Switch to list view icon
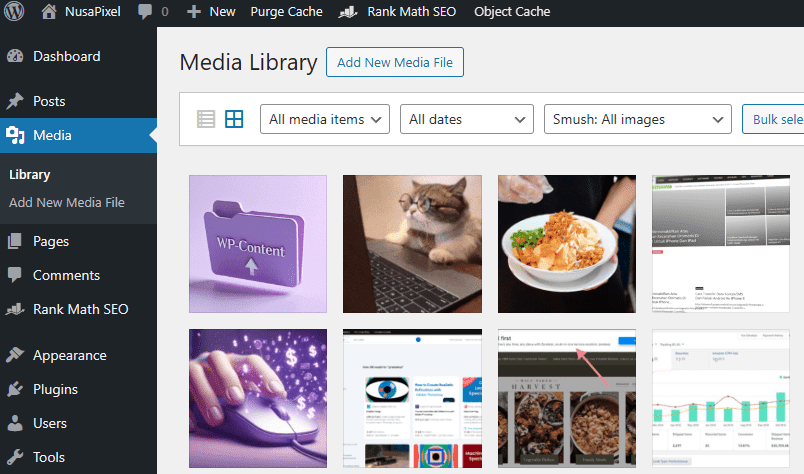Viewport: 804px width, 474px height. [206, 119]
